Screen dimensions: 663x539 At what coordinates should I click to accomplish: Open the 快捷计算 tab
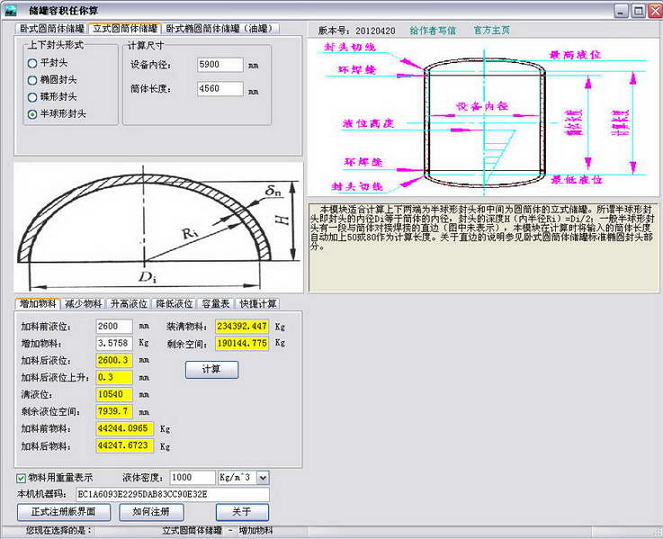[x=258, y=303]
